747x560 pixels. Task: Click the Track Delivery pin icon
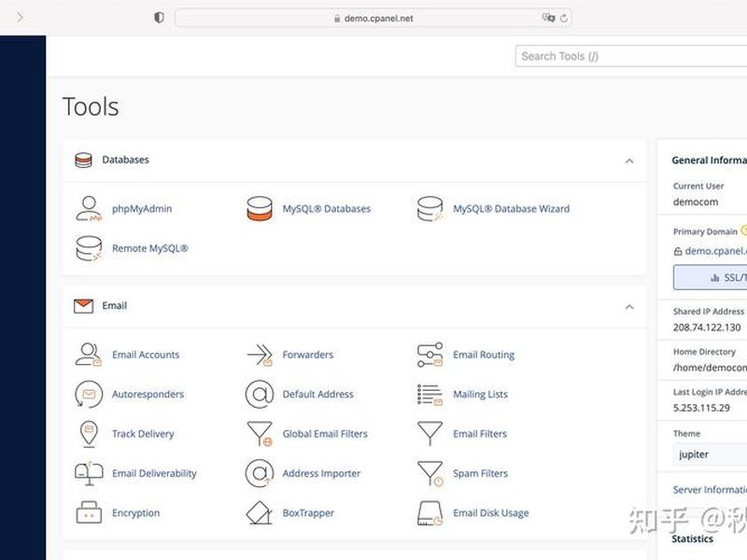pos(89,434)
